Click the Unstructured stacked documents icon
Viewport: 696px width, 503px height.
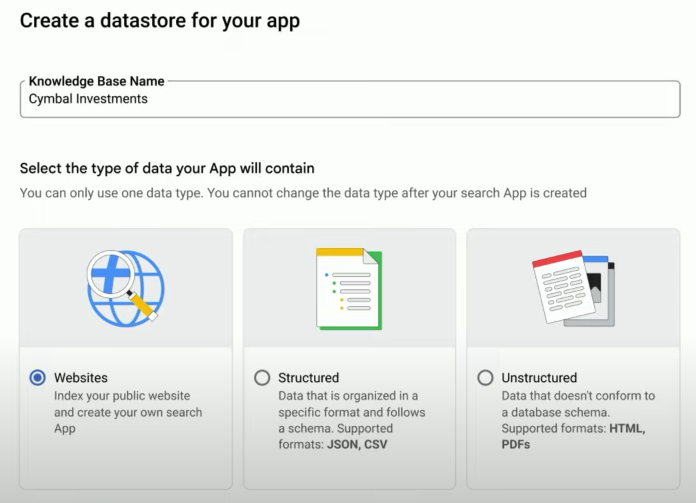[572, 288]
